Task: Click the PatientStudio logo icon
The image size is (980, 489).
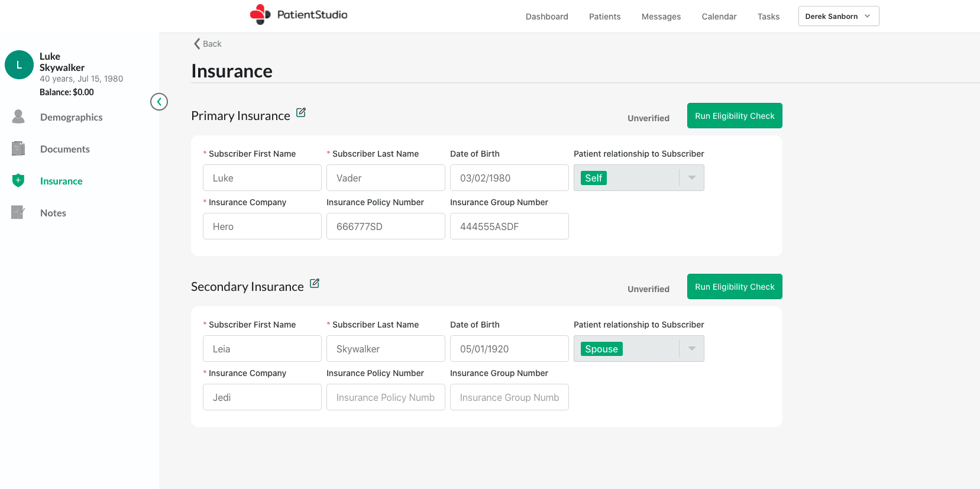Action: point(260,14)
